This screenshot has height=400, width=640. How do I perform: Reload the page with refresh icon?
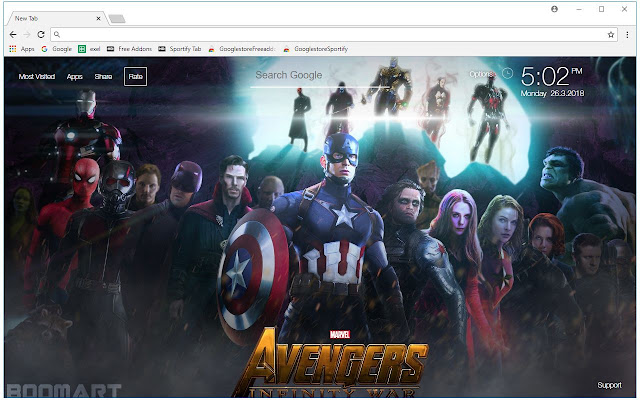coord(41,35)
